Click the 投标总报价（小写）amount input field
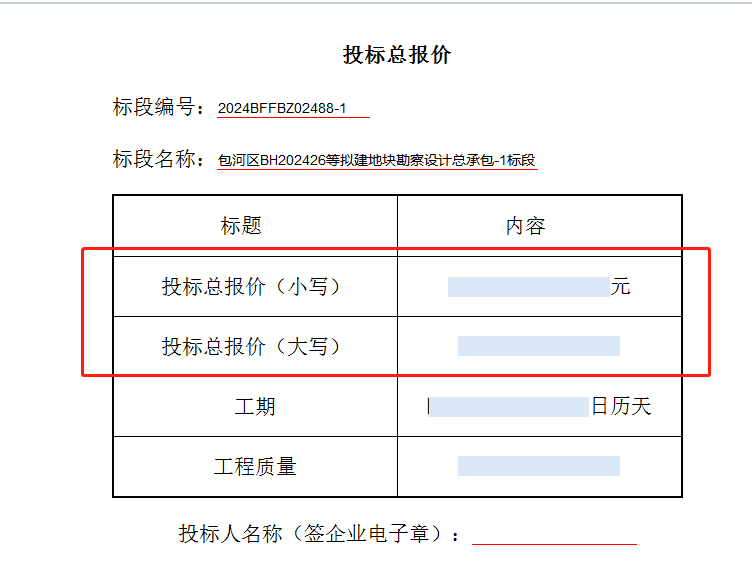This screenshot has height=562, width=753. tap(528, 287)
